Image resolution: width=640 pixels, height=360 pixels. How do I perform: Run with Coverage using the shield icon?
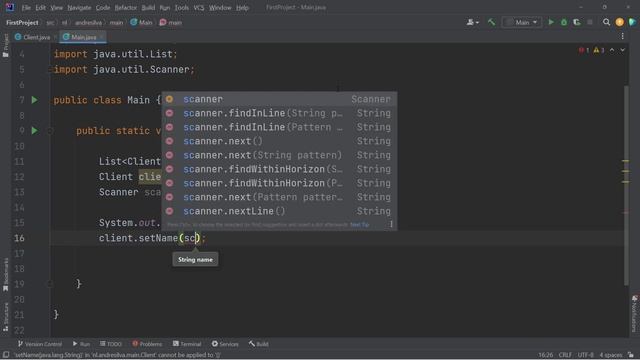(x=577, y=22)
